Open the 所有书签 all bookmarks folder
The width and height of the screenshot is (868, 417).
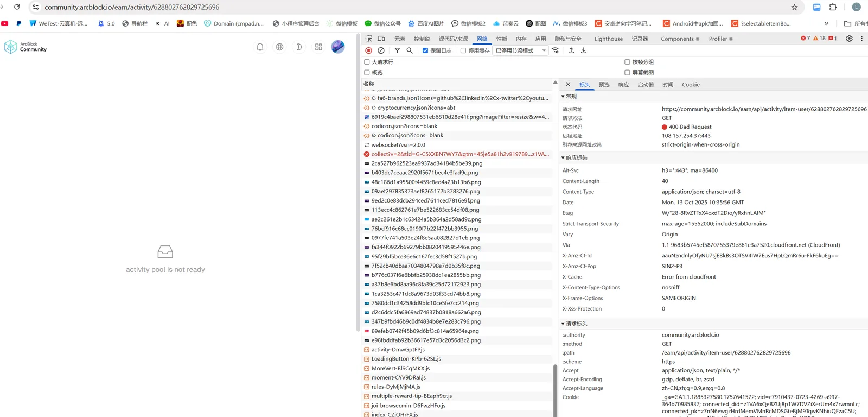(x=856, y=23)
